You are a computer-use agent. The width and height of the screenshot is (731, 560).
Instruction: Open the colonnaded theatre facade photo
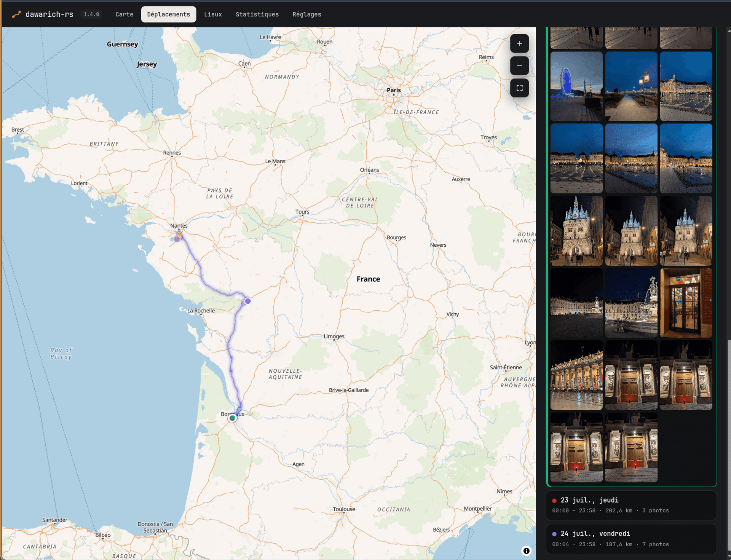pos(576,375)
